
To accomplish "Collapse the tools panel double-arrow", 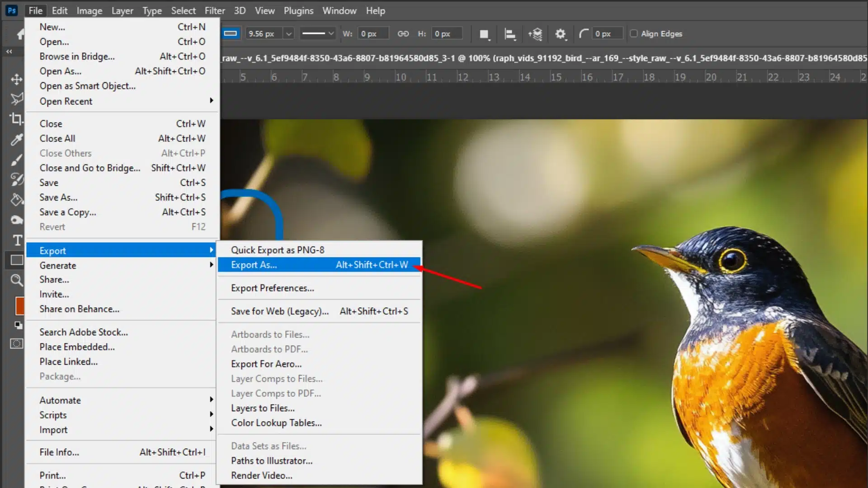I will [9, 52].
